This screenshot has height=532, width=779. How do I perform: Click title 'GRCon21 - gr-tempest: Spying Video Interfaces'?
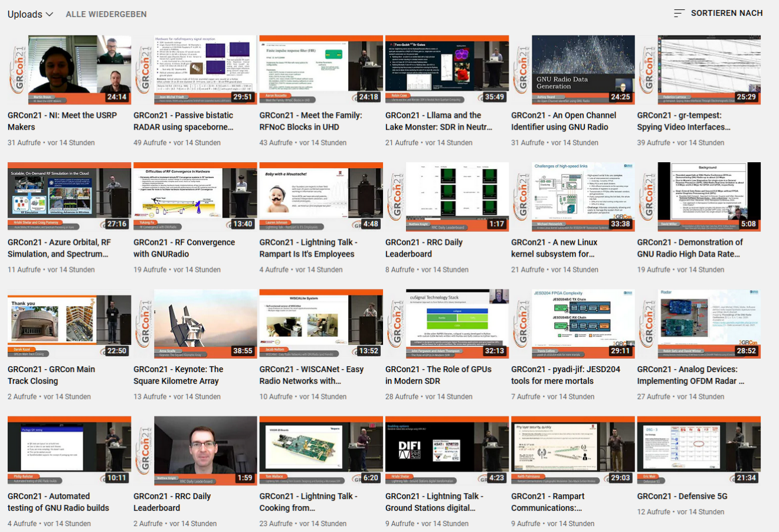coord(684,121)
